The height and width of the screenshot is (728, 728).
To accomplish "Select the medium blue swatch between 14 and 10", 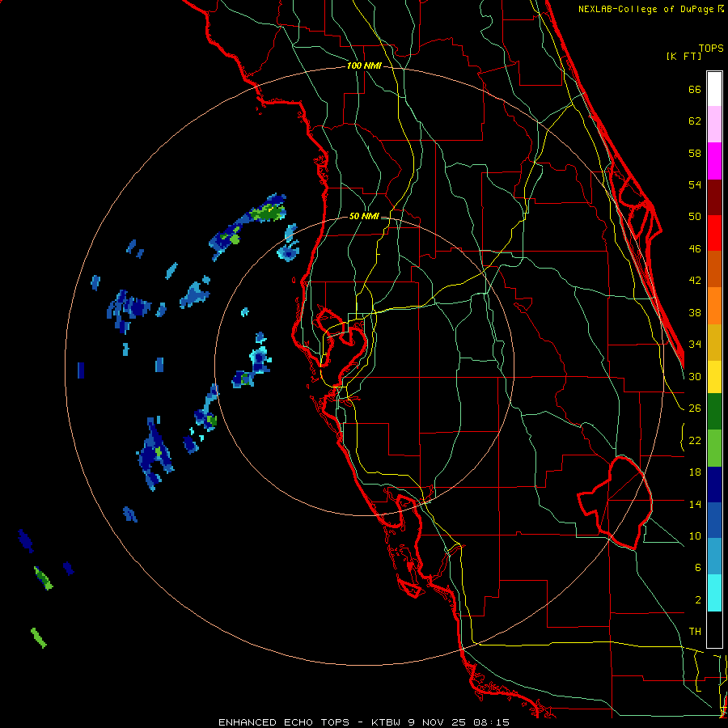I will [714, 520].
